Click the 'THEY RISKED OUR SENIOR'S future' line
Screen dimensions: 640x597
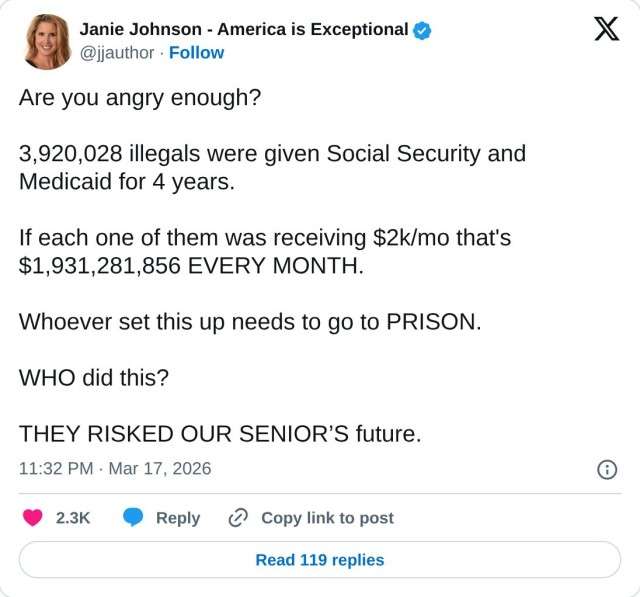pos(220,435)
